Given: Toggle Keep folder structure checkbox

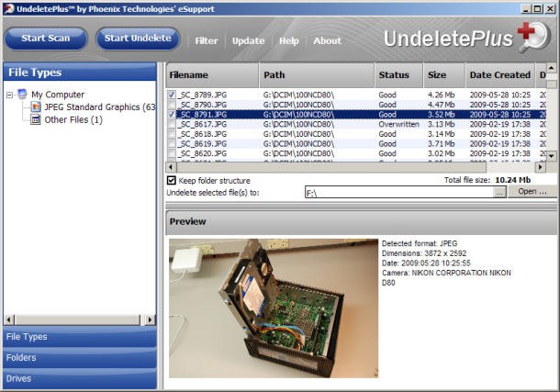Looking at the screenshot, I should pos(172,180).
